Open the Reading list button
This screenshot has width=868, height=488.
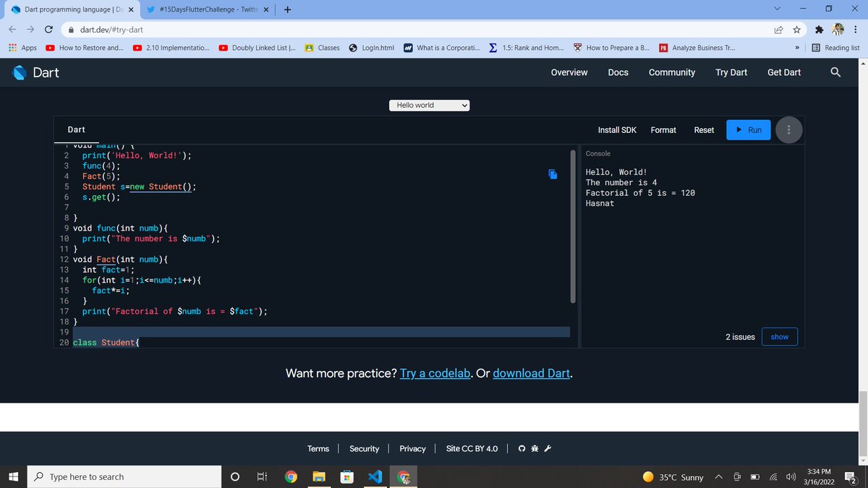pyautogui.click(x=835, y=48)
